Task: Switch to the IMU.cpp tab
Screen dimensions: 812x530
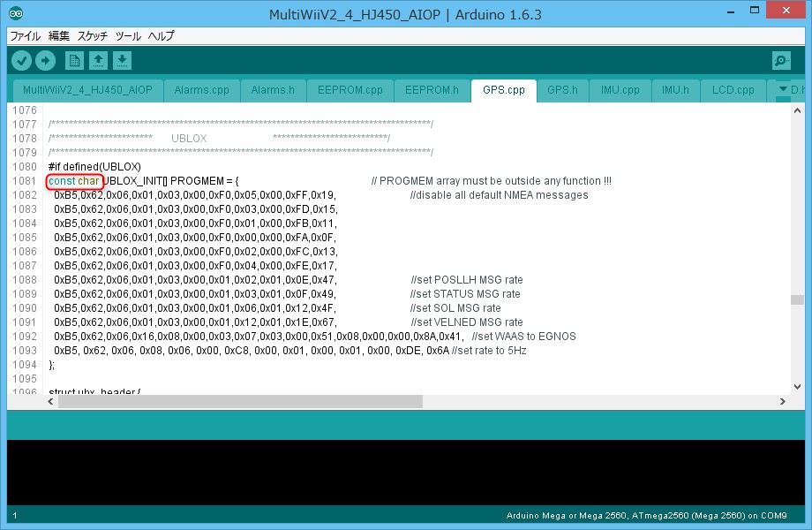Action: point(620,90)
